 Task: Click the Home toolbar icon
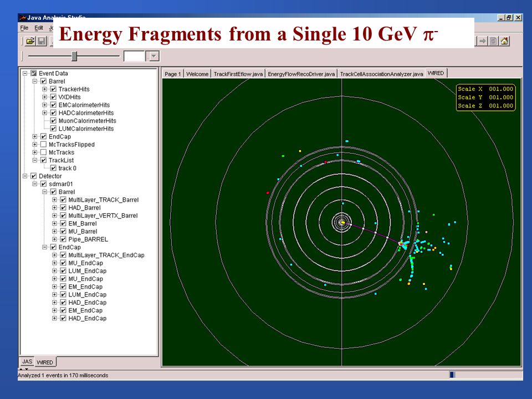[504, 41]
